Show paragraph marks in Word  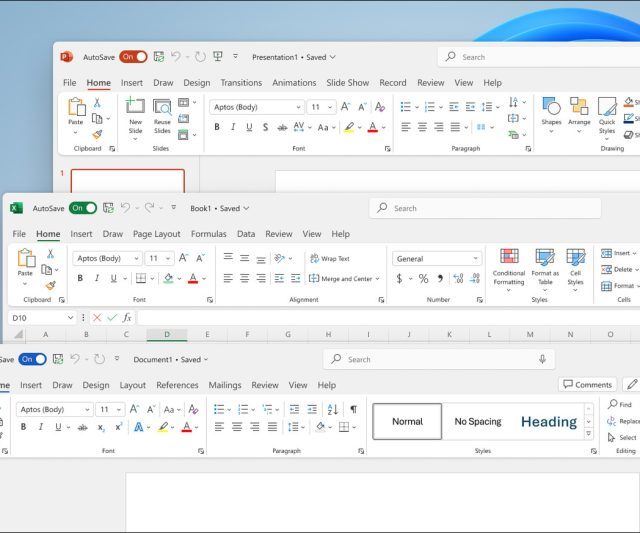[354, 409]
